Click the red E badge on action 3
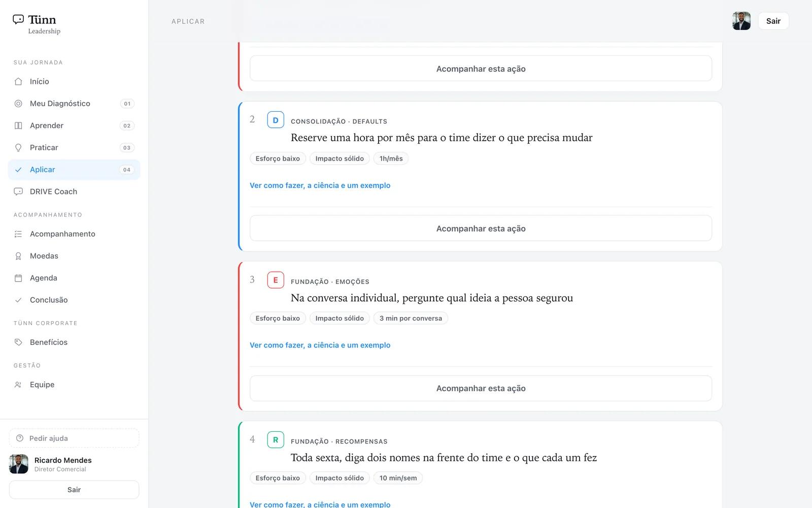 [x=276, y=280]
